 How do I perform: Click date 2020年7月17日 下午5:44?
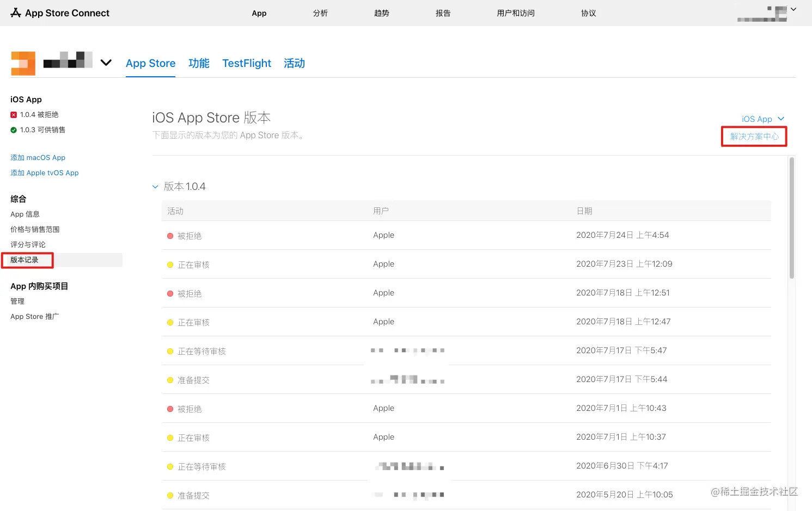(x=621, y=379)
